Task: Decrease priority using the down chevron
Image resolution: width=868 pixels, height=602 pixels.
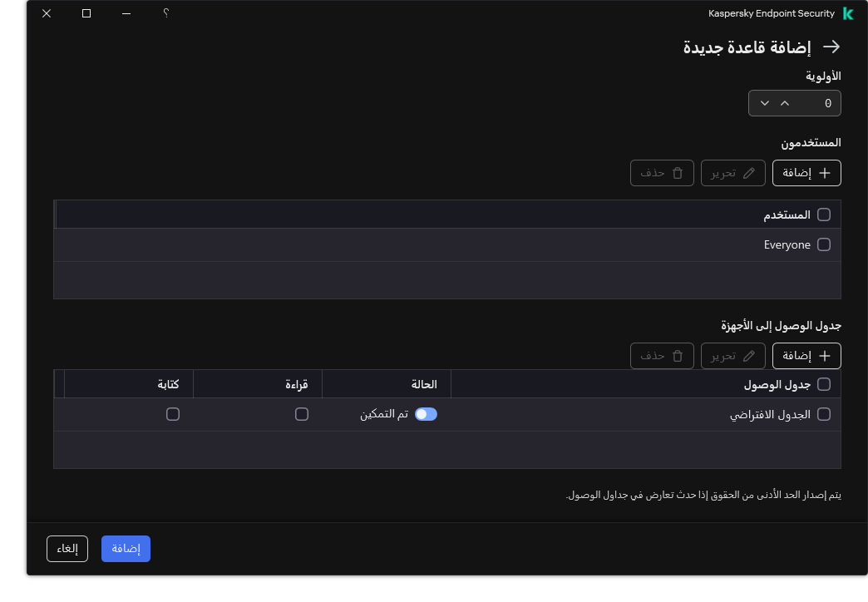Action: pyautogui.click(x=764, y=103)
